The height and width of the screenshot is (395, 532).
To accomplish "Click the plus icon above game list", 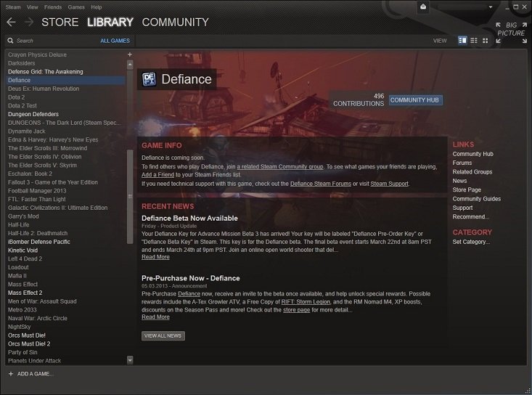I will pyautogui.click(x=130, y=54).
